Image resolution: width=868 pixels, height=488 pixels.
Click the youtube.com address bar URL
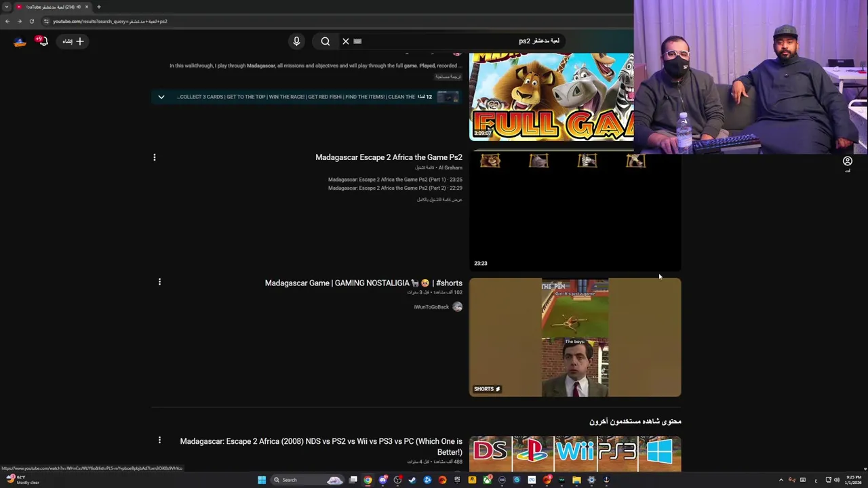(110, 21)
